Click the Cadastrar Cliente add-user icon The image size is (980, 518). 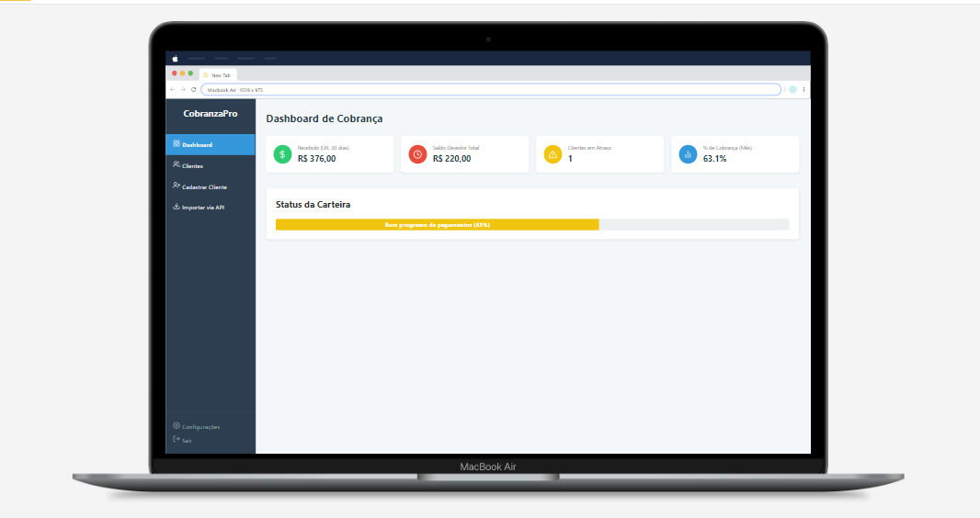pyautogui.click(x=176, y=186)
